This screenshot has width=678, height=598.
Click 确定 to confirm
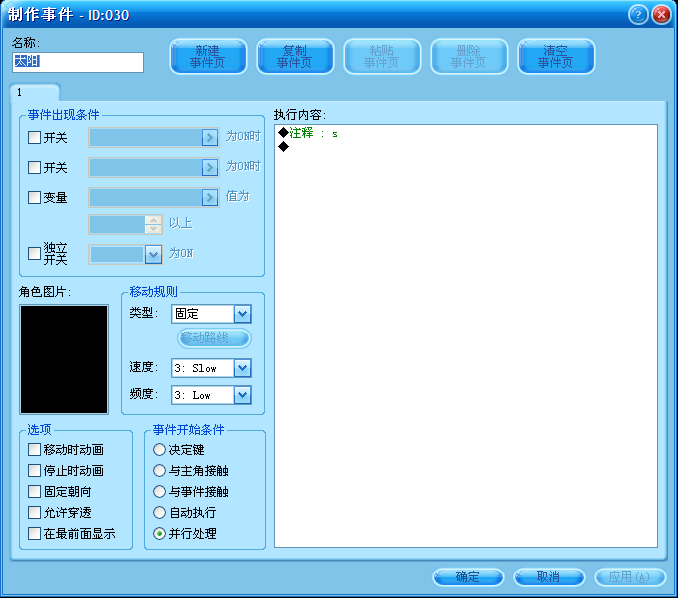click(468, 577)
